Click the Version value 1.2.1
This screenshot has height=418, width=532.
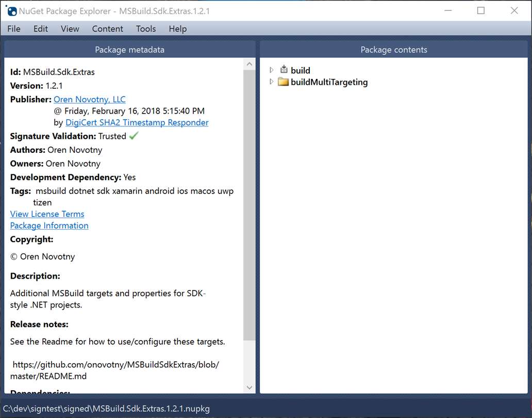(x=54, y=86)
